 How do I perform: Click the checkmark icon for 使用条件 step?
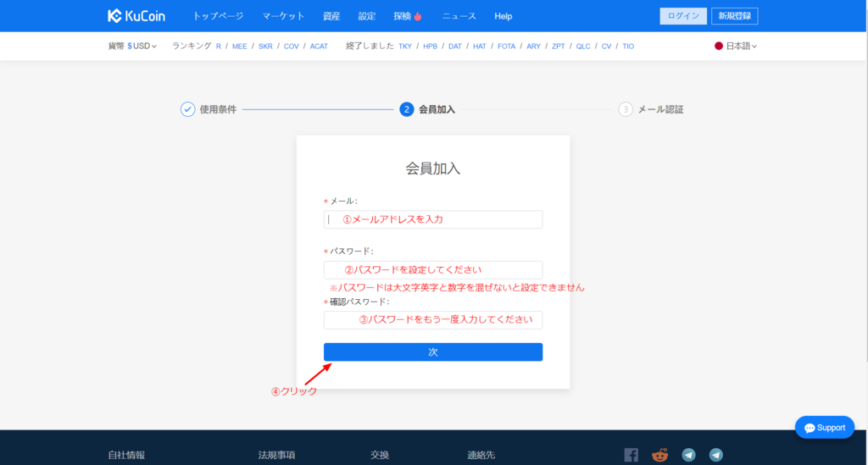pyautogui.click(x=188, y=109)
